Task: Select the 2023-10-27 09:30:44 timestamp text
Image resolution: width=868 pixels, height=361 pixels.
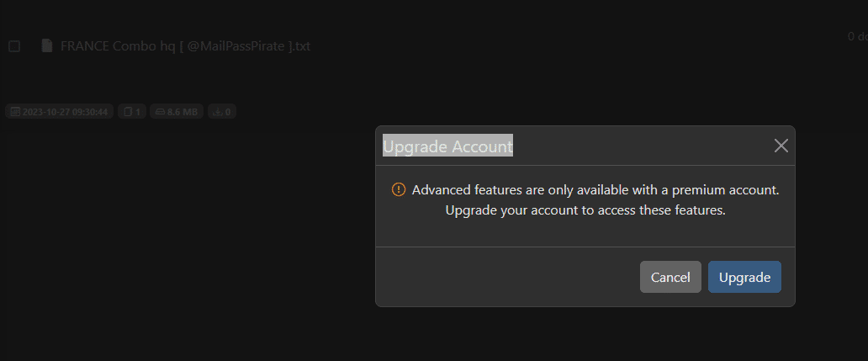Action: coord(66,111)
